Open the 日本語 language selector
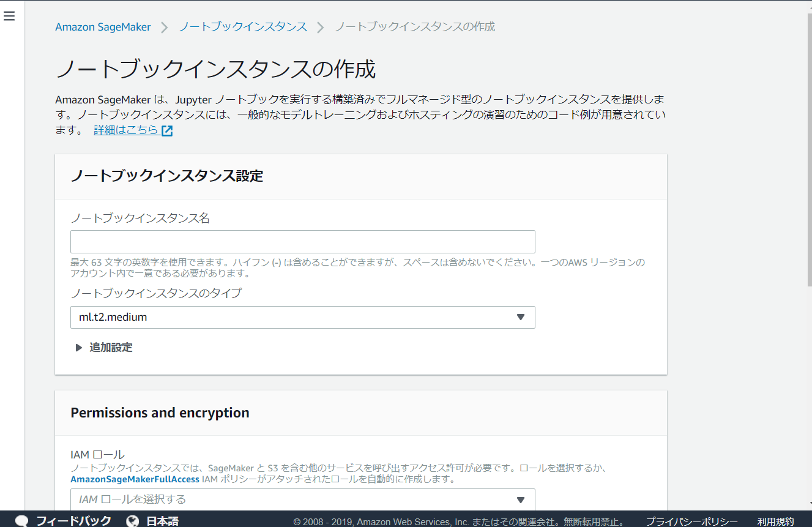Image resolution: width=812 pixels, height=527 pixels. click(162, 521)
